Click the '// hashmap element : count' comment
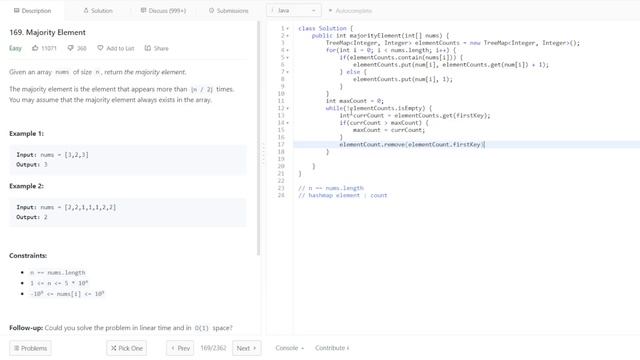Image resolution: width=640 pixels, height=360 pixels. click(342, 196)
